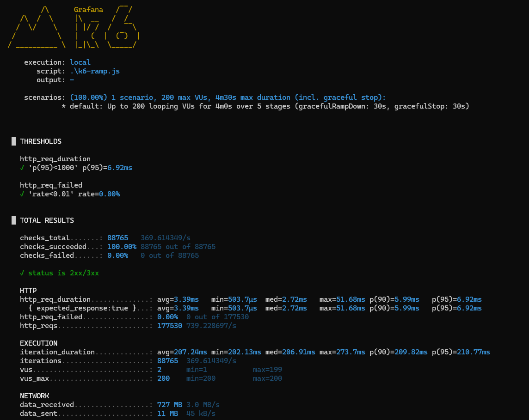Click the NETWORK section heading
Image resolution: width=529 pixels, height=420 pixels.
pyautogui.click(x=34, y=396)
